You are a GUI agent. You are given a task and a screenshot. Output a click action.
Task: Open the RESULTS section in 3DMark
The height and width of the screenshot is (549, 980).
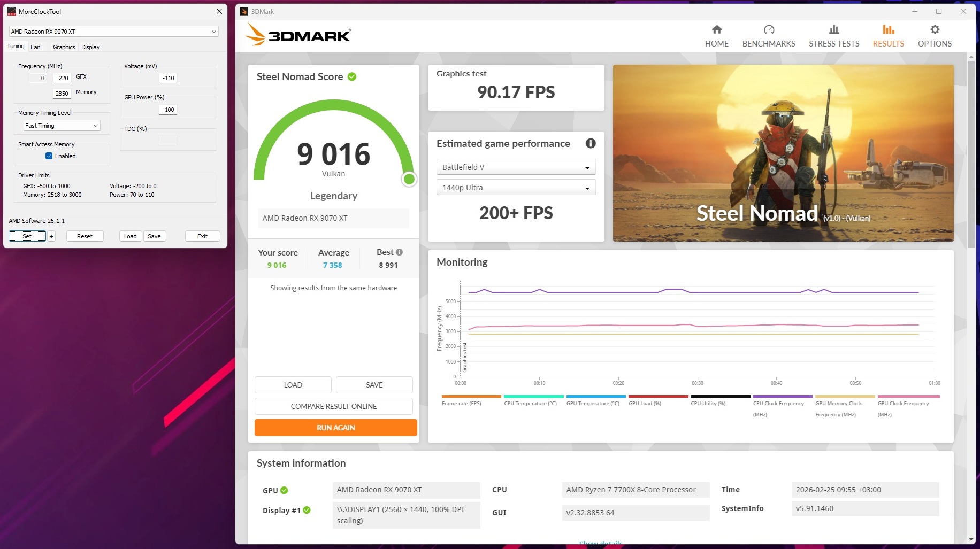(x=889, y=36)
